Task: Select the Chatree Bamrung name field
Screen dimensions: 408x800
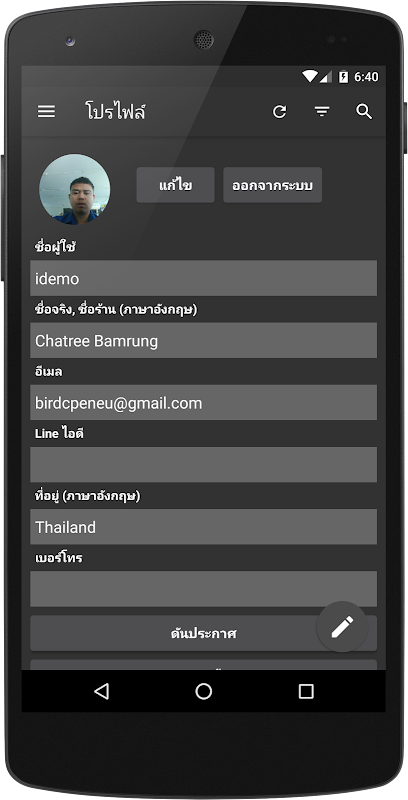Action: tap(203, 340)
